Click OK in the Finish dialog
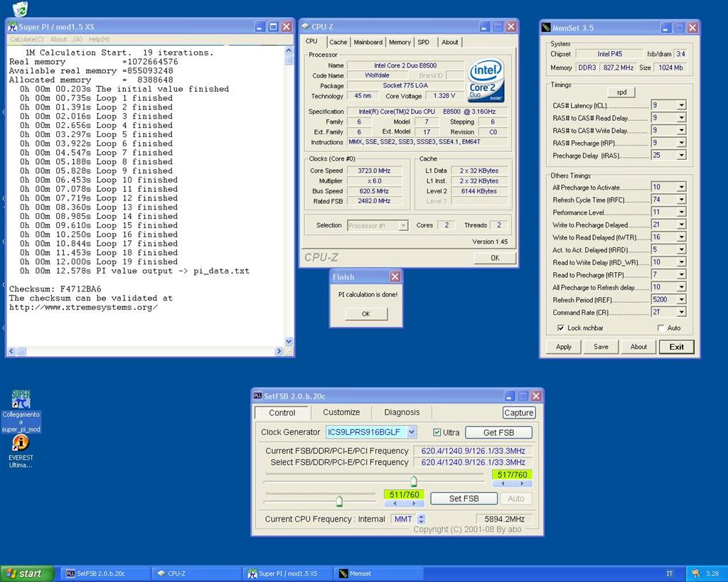Viewport: 728px width, 582px height. point(366,314)
